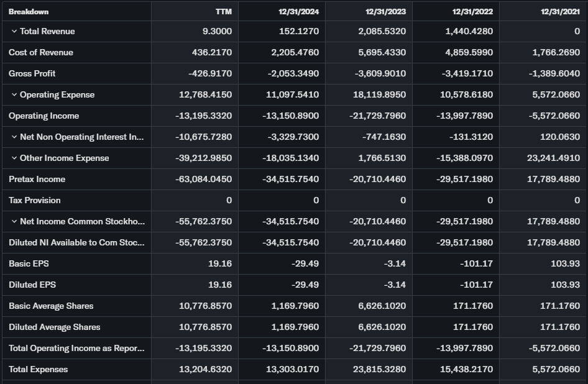
Task: Click the 12/31/2023 column header
Action: click(x=386, y=11)
